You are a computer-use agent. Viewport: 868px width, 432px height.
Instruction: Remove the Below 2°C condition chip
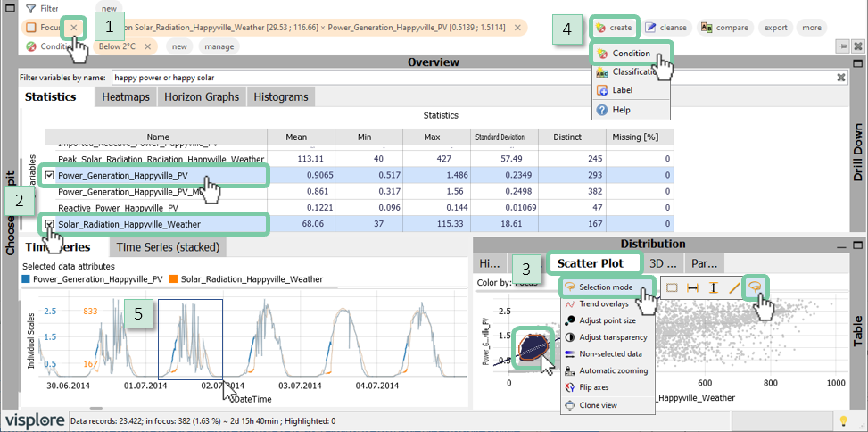[147, 46]
